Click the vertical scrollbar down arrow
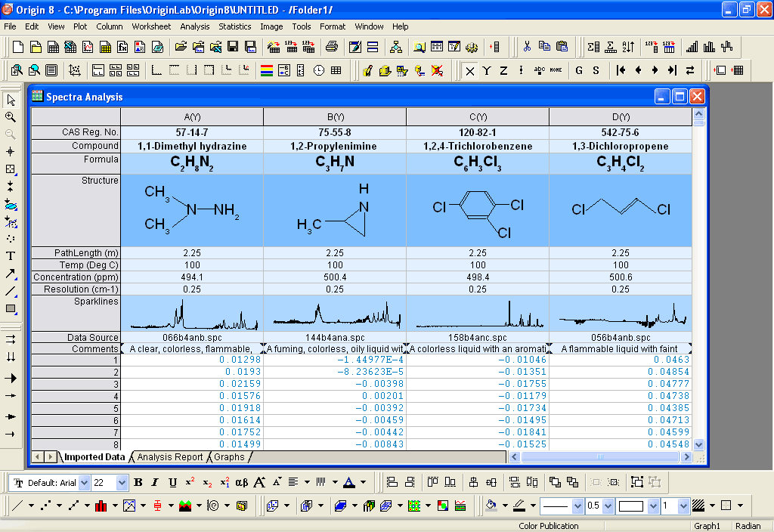The image size is (774, 532). click(698, 444)
